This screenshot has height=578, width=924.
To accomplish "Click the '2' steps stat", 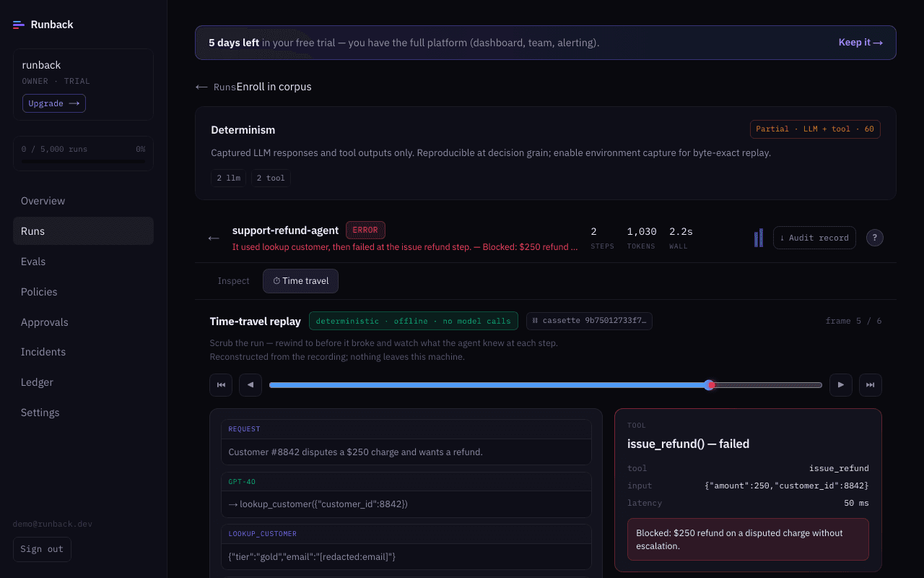I will click(x=594, y=232).
